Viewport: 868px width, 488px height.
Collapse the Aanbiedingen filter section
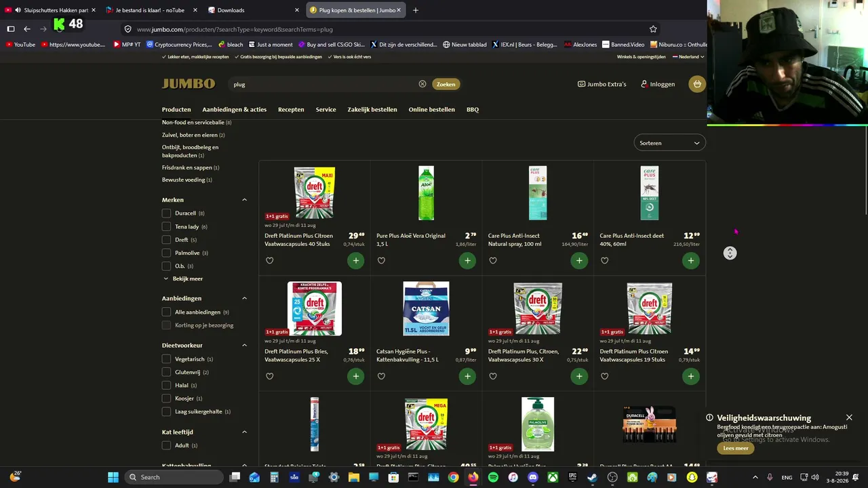245,298
